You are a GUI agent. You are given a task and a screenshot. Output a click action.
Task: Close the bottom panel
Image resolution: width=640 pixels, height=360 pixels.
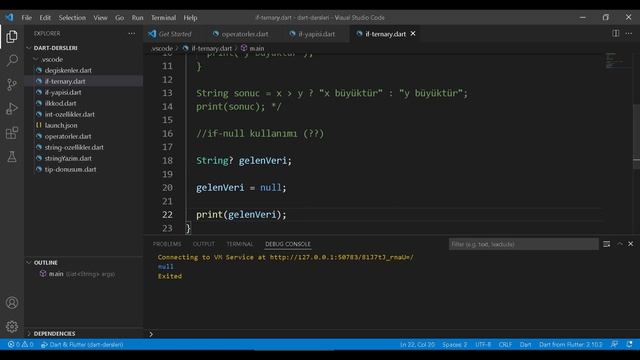pos(631,244)
